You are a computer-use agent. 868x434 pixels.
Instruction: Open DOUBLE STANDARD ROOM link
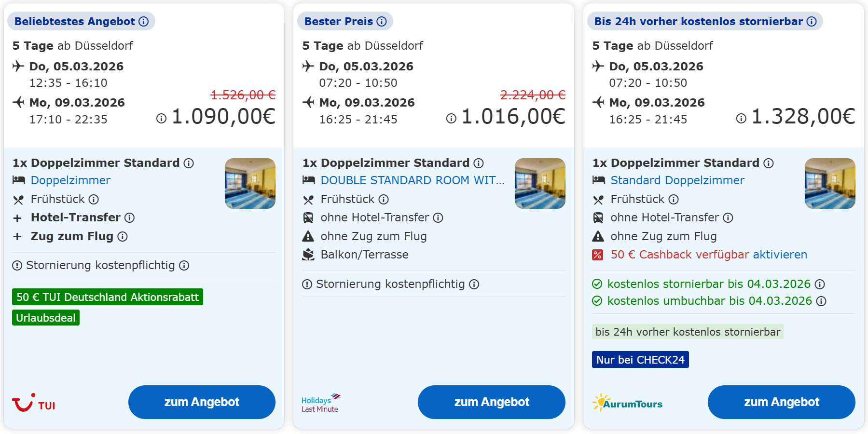pyautogui.click(x=413, y=180)
